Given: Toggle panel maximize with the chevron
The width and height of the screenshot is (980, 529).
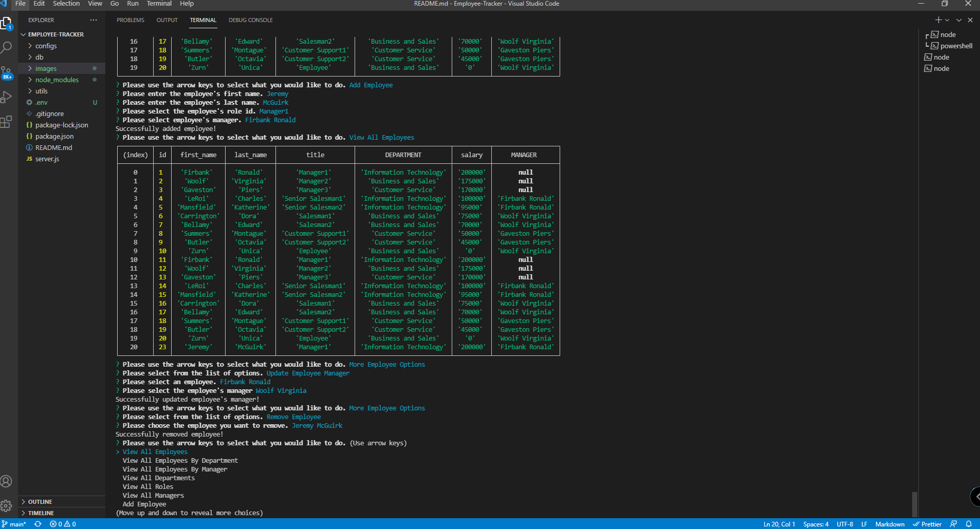Looking at the screenshot, I should point(958,20).
